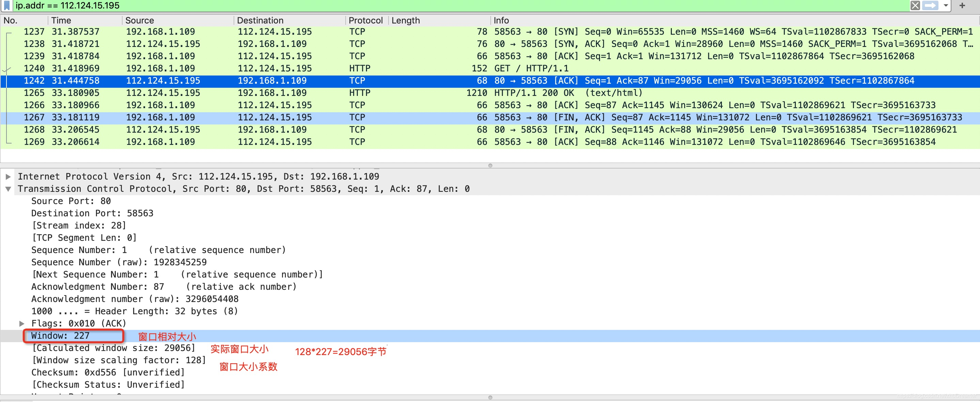Select packet 1237 SYN row
This screenshot has width=980, height=402.
(x=490, y=32)
